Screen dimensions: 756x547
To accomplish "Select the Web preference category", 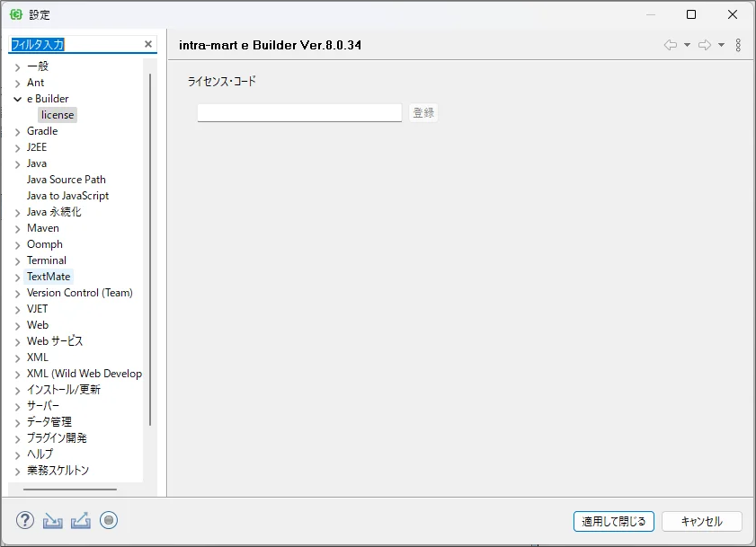I will 38,325.
